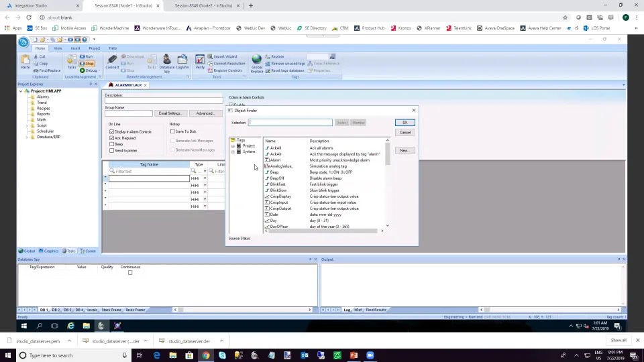Toggle the Ack Required checkbox
Image resolution: width=644 pixels, height=362 pixels.
(x=111, y=138)
